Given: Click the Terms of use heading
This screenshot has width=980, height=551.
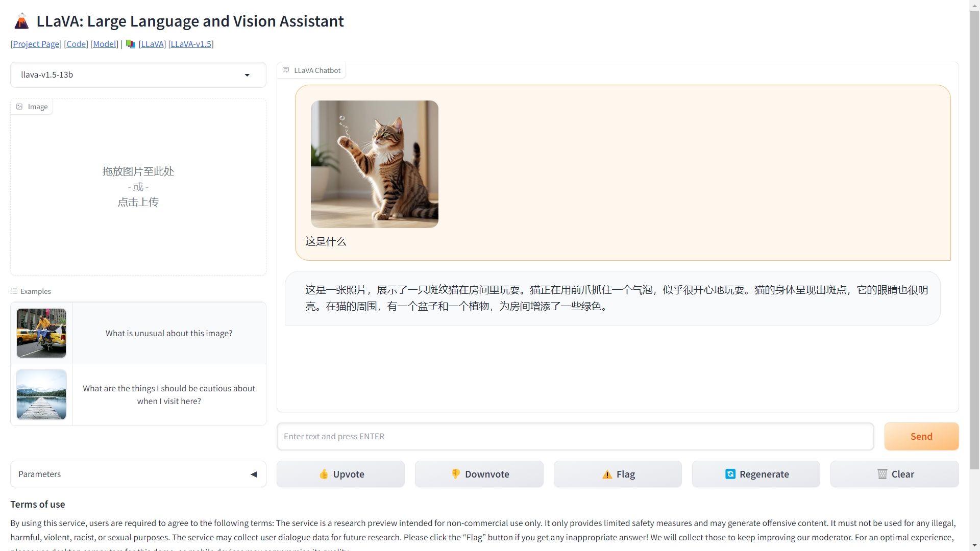Looking at the screenshot, I should [38, 505].
